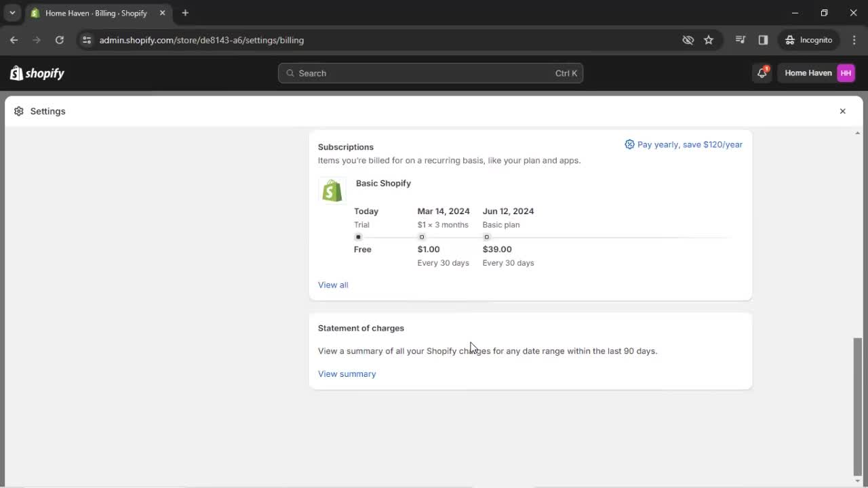Open View all subscriptions link
868x488 pixels.
point(333,285)
